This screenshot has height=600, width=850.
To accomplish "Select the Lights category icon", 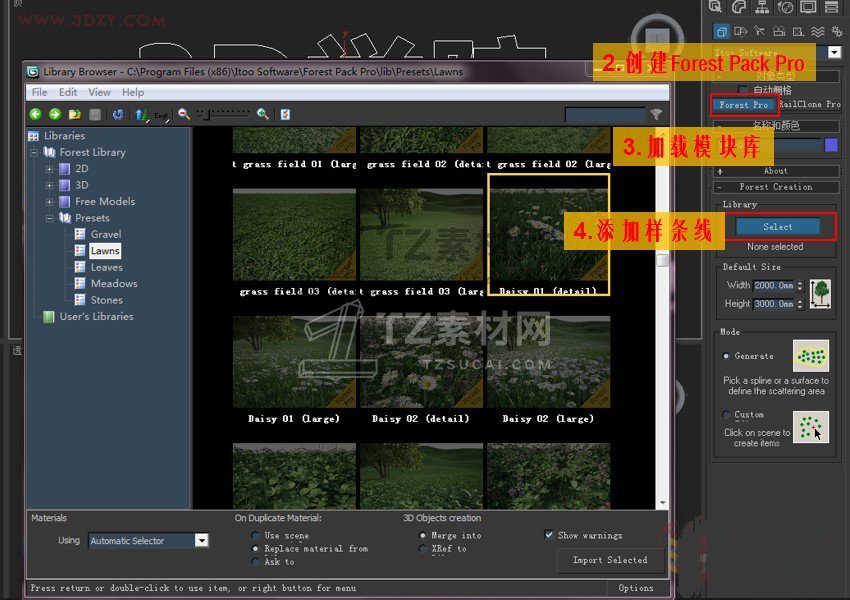I will point(759,31).
